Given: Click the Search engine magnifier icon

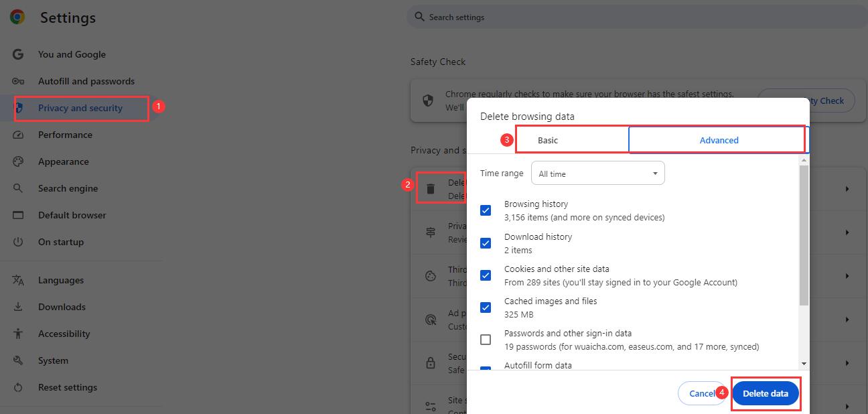Looking at the screenshot, I should (18, 188).
